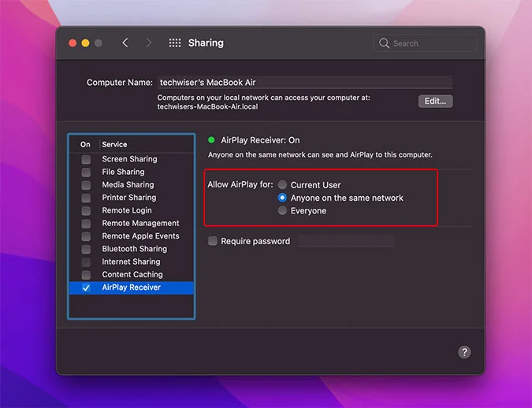532x408 pixels.
Task: Click the yellow minimize window button
Action: click(x=85, y=43)
